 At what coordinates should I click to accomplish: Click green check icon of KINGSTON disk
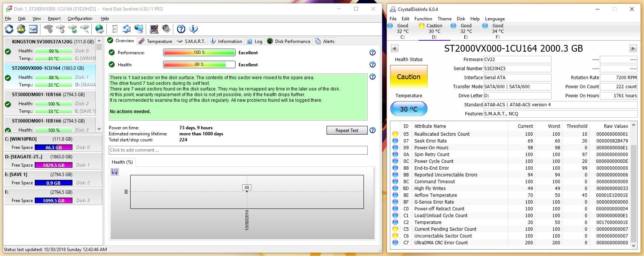tap(8, 51)
